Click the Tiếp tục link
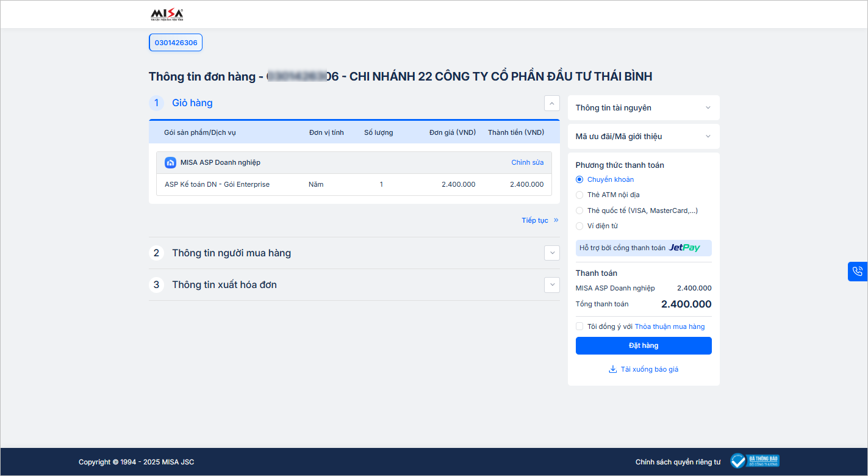 tap(535, 220)
